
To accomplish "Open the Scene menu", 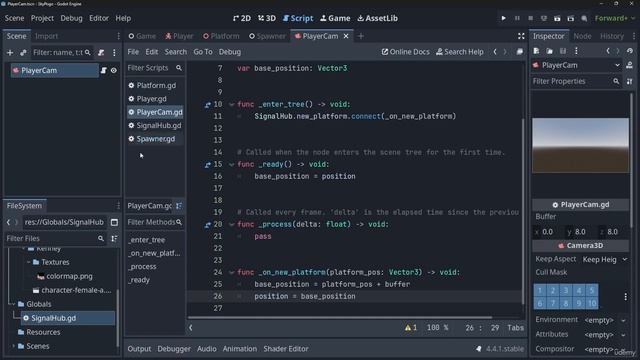I will [14, 18].
